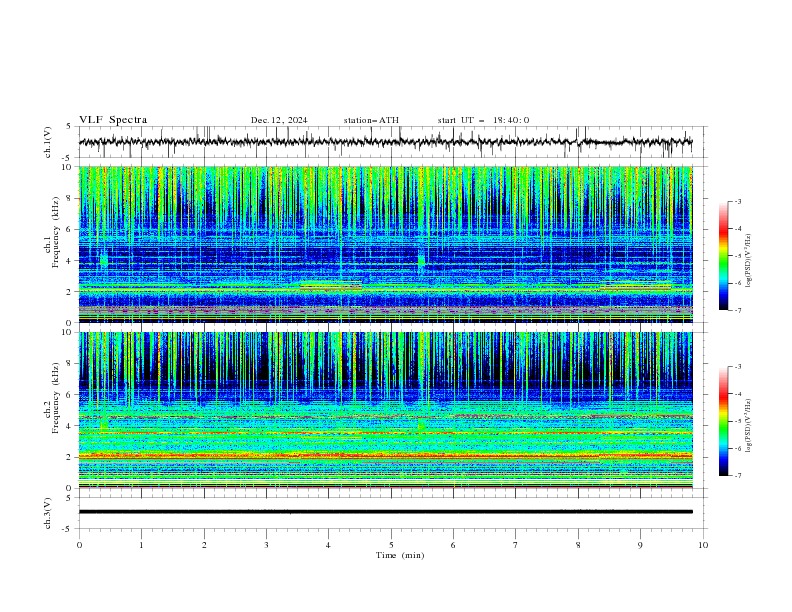The image size is (792, 612).
Task: Click the 'VLF Spectra' title text
Action: point(113,120)
